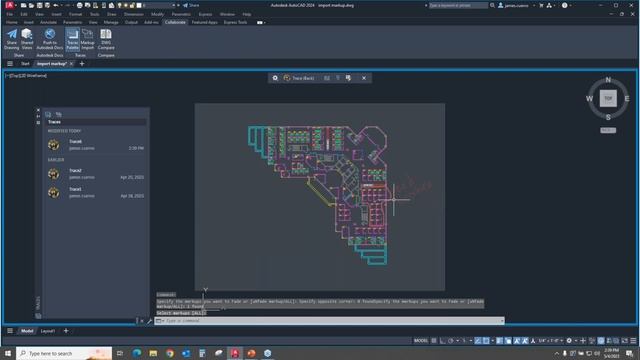Click the Share button in the title bar
The width and height of the screenshot is (640, 360).
click(191, 5)
